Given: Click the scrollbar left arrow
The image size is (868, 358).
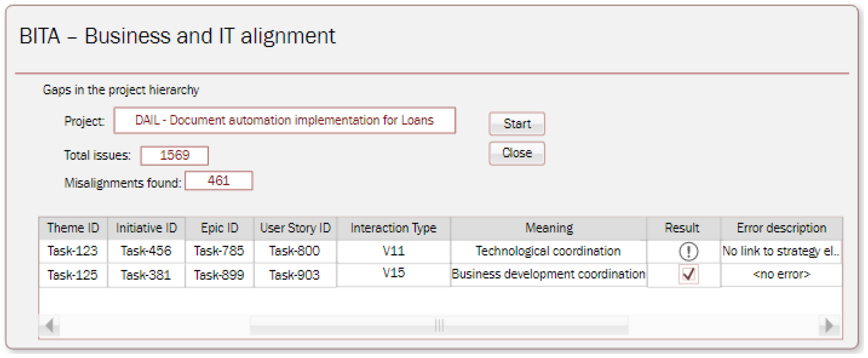Looking at the screenshot, I should click(x=50, y=326).
